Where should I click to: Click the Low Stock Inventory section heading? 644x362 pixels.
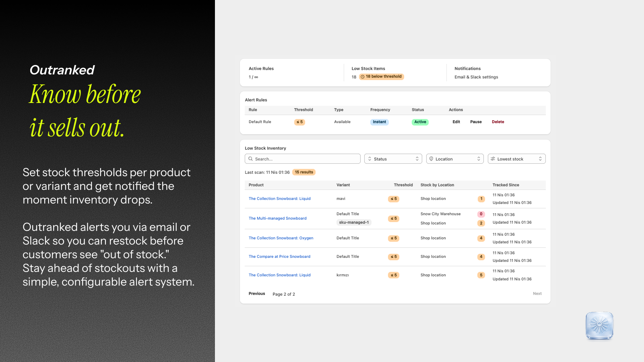(266, 148)
